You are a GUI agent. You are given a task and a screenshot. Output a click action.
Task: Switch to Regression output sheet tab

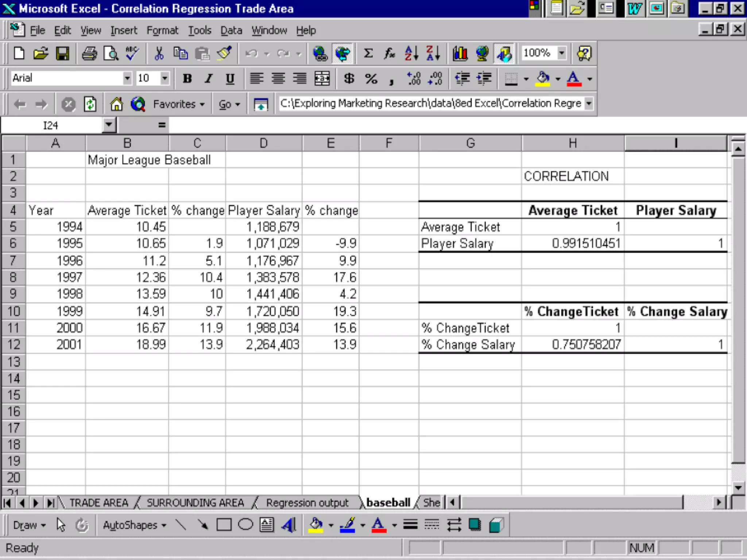tap(307, 503)
